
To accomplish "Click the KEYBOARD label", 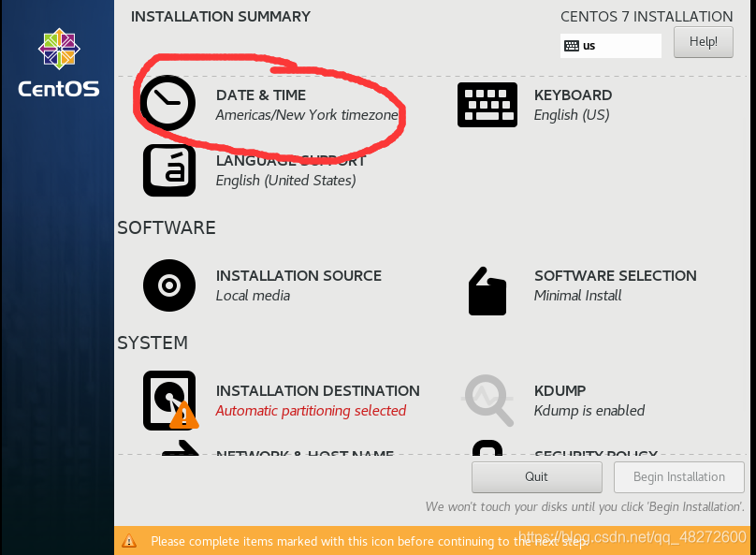I will (x=573, y=95).
